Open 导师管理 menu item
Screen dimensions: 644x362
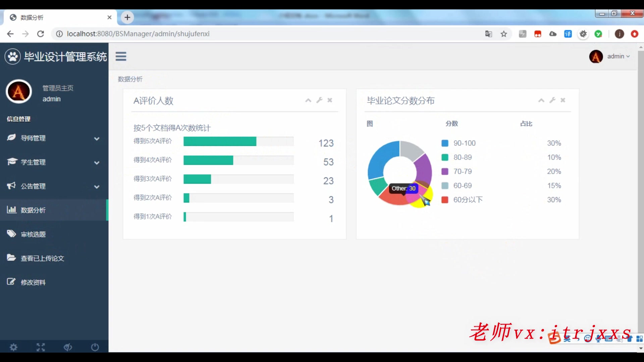[x=54, y=138]
